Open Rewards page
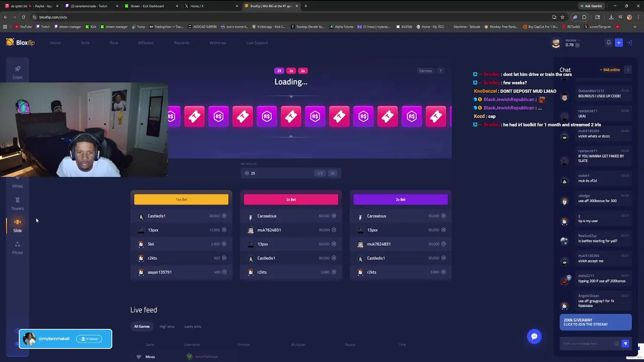This screenshot has width=644, height=362. [182, 43]
